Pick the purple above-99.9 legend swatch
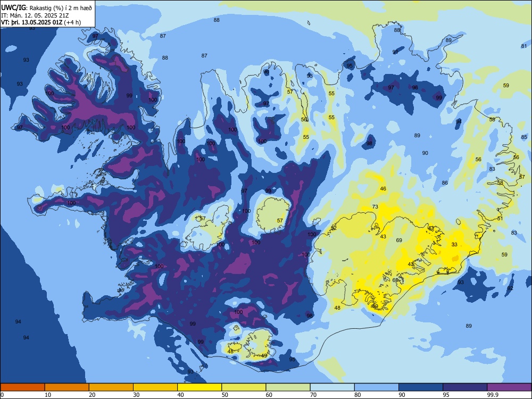The width and height of the screenshot is (532, 399). 509,387
